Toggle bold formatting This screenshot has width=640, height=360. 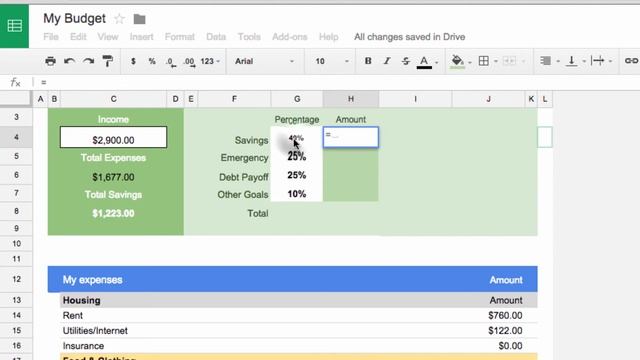368,61
